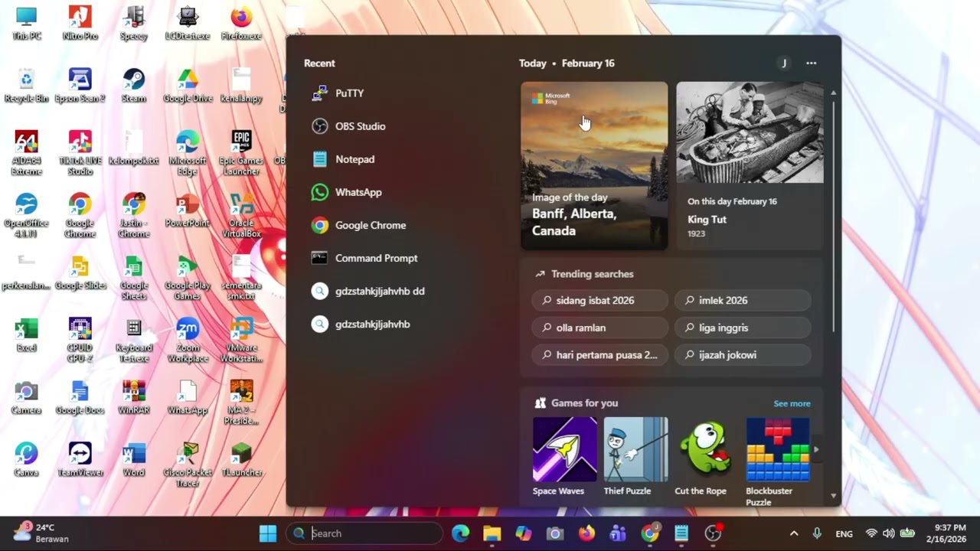Select the Speccy desktop shortcut
Screen dimensions: 980x551
[133, 24]
